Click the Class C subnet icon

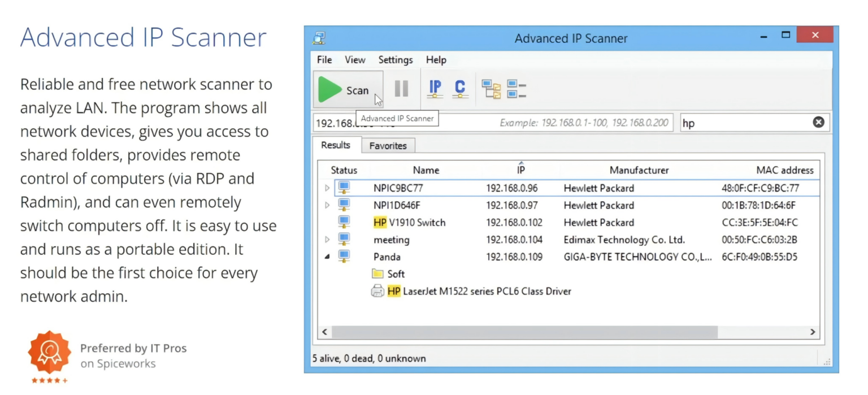(460, 88)
